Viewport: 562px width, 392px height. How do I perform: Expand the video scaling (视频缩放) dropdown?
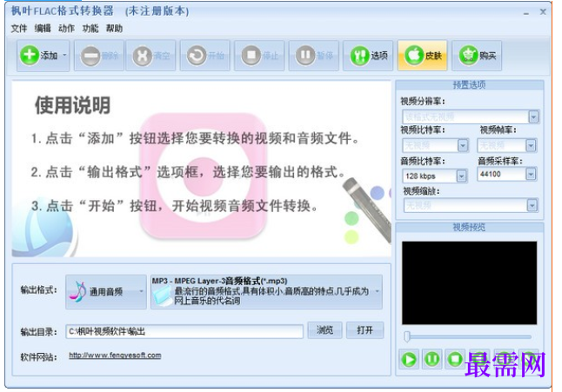click(532, 205)
